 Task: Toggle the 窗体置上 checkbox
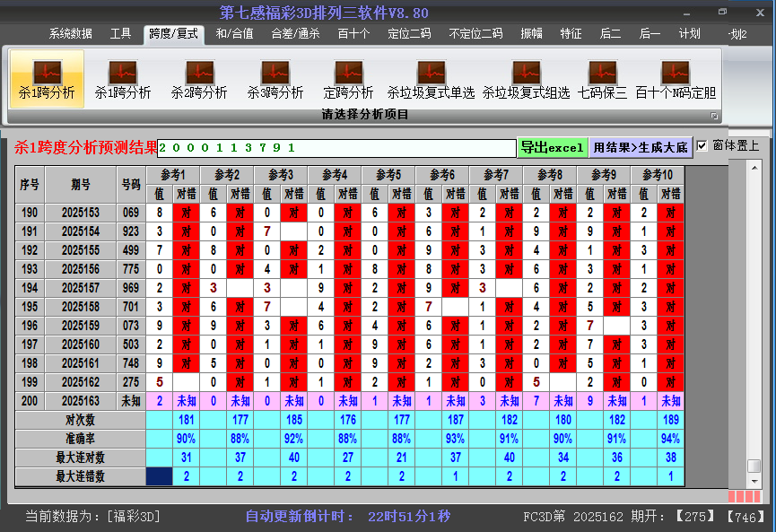pyautogui.click(x=702, y=146)
